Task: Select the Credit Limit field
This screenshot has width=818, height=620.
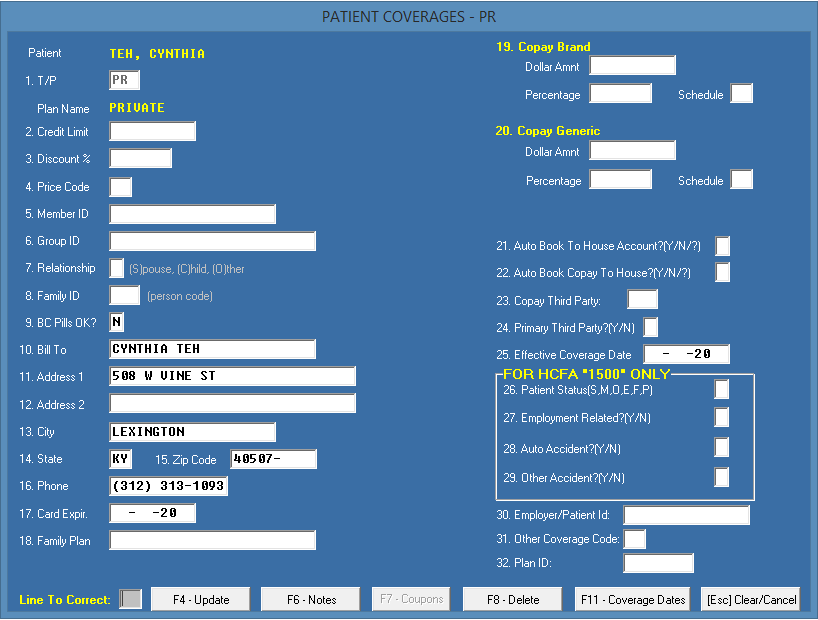Action: point(152,131)
